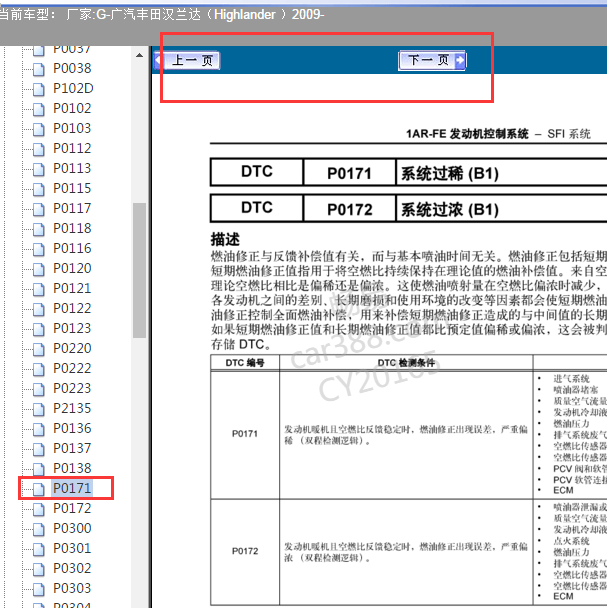Select the P0120 tree entry
Image resolution: width=607 pixels, height=608 pixels.
(72, 268)
